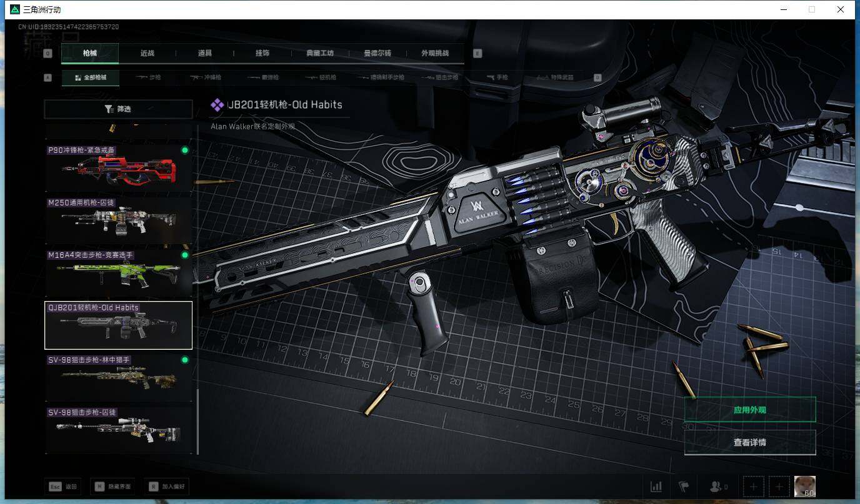Open the 典藏工坊 workshop tab
The height and width of the screenshot is (504, 860).
[320, 53]
